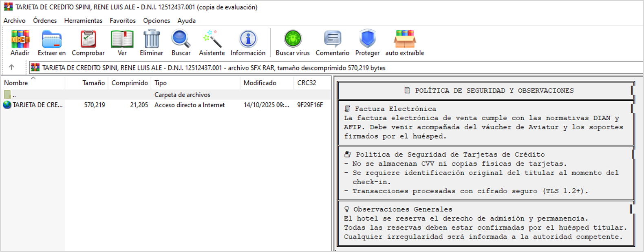644x252 pixels.
Task: Open the Archivo menu
Action: coord(14,20)
